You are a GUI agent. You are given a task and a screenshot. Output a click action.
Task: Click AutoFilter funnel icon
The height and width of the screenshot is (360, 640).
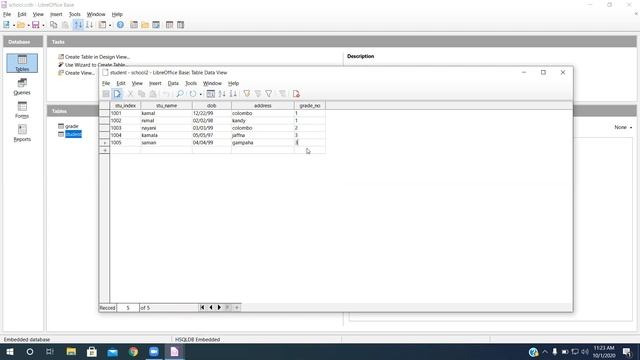tap(247, 94)
